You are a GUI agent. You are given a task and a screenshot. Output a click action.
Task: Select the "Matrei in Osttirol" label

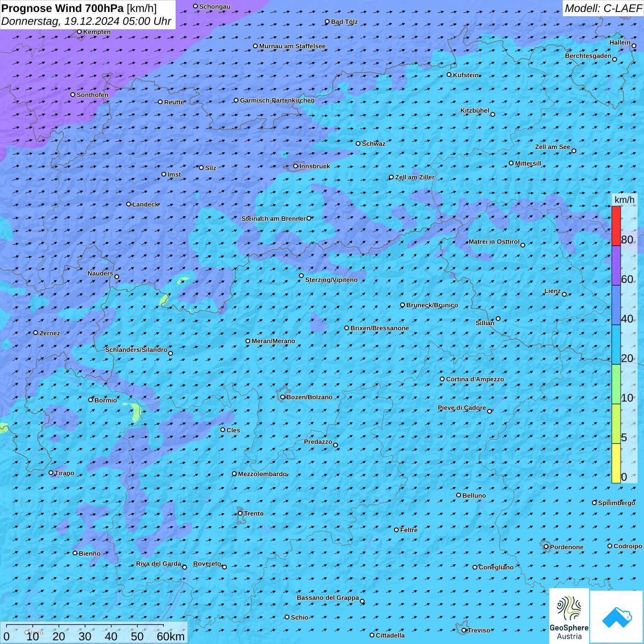[494, 241]
